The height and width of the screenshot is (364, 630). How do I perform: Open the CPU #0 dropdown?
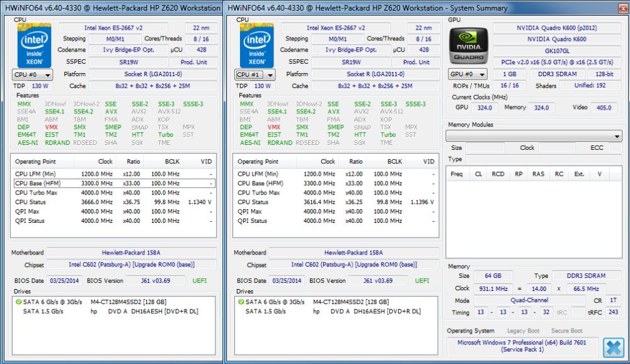[x=32, y=75]
